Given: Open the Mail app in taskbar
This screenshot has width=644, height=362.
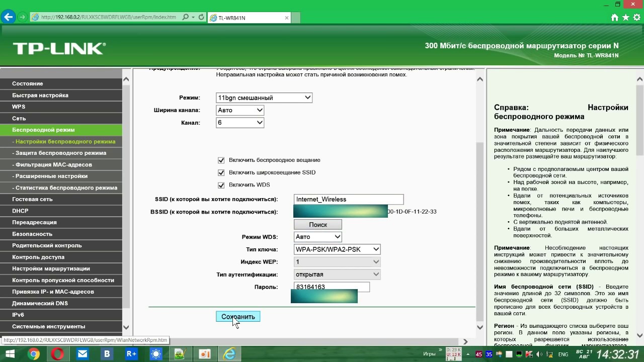Looking at the screenshot, I should point(82,354).
